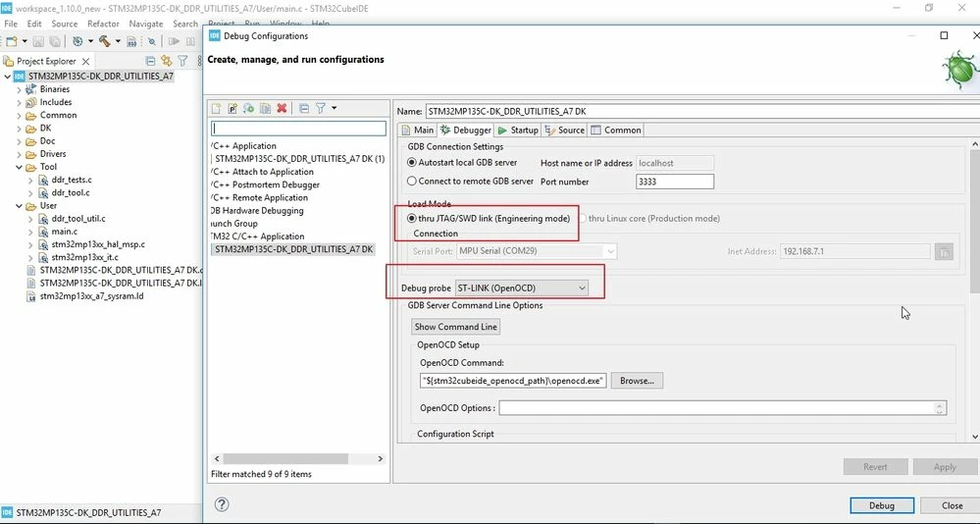Image resolution: width=980 pixels, height=524 pixels.
Task: Click the Debug button
Action: [882, 505]
